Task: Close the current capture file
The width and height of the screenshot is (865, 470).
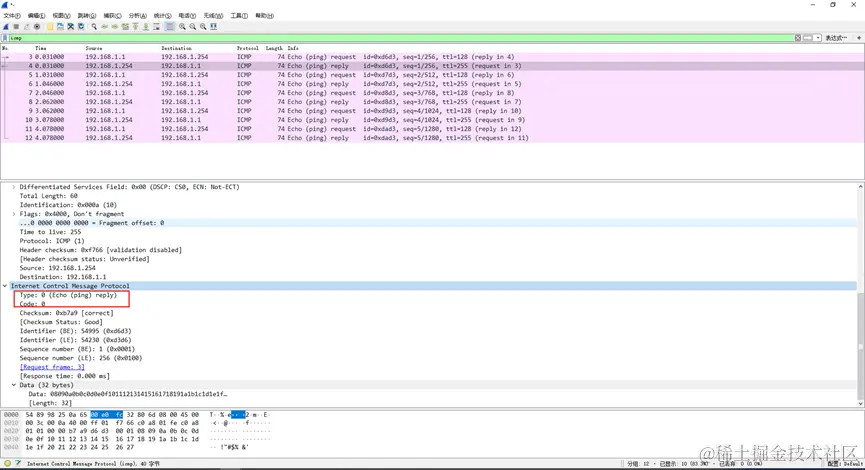Action: pyautogui.click(x=71, y=26)
